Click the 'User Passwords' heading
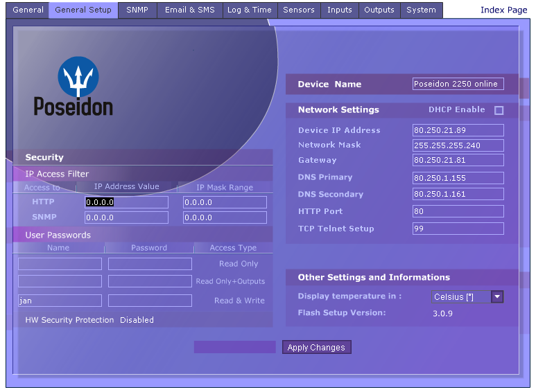The image size is (536, 392). [58, 235]
